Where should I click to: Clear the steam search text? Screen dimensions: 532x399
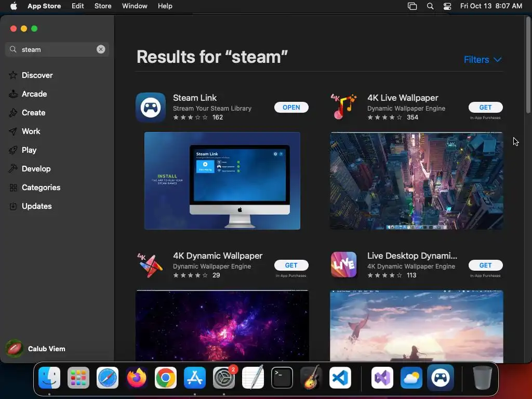(x=101, y=49)
